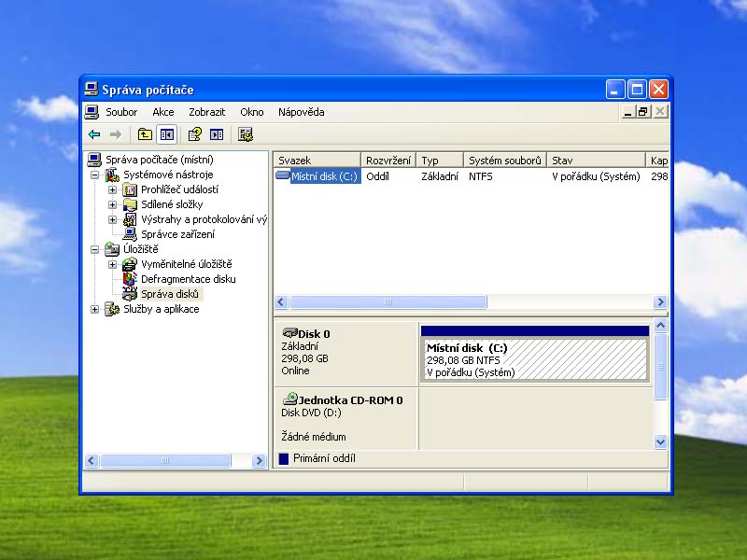Click the Up one level toolbar icon

coord(145,134)
